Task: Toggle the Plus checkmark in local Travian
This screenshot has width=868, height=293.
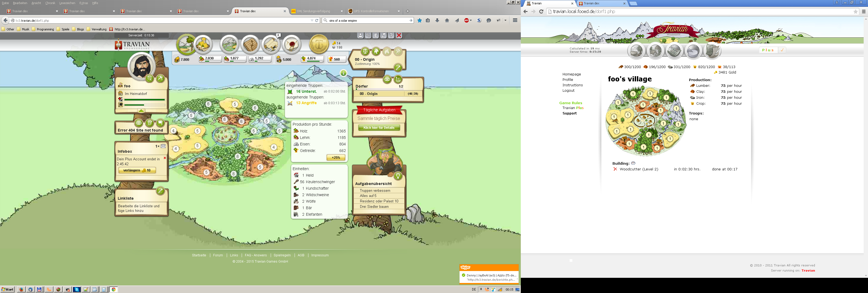Action: (782, 50)
